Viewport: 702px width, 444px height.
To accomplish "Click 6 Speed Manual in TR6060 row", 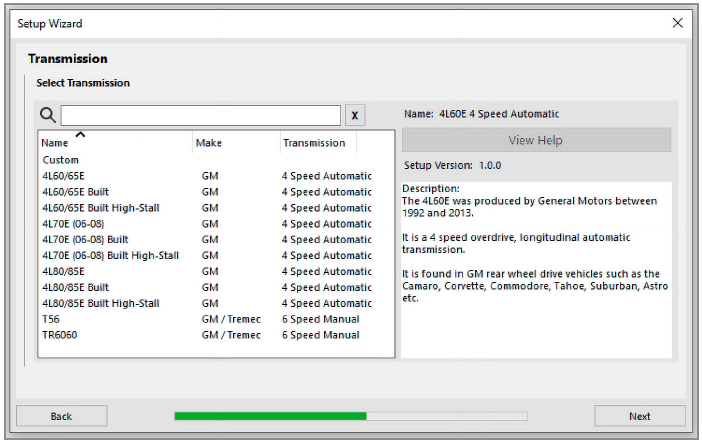I will pyautogui.click(x=321, y=335).
